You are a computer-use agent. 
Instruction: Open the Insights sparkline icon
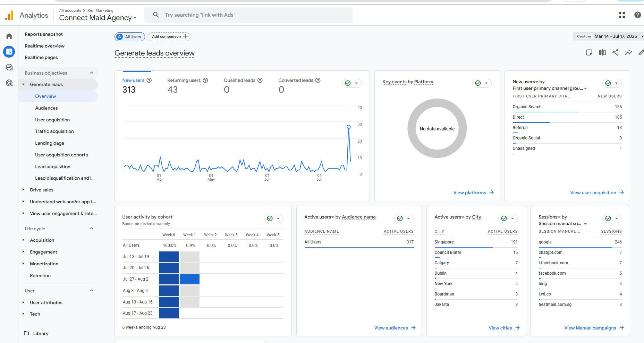628,52
